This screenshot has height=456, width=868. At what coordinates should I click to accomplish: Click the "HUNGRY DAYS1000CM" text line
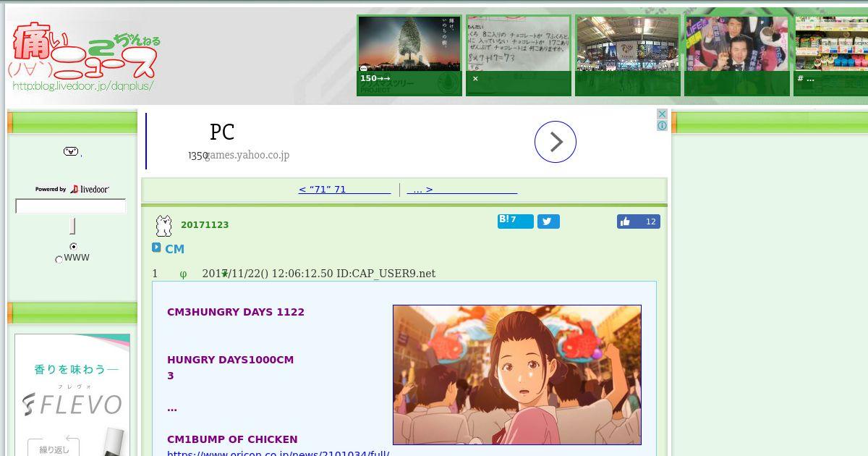[230, 360]
